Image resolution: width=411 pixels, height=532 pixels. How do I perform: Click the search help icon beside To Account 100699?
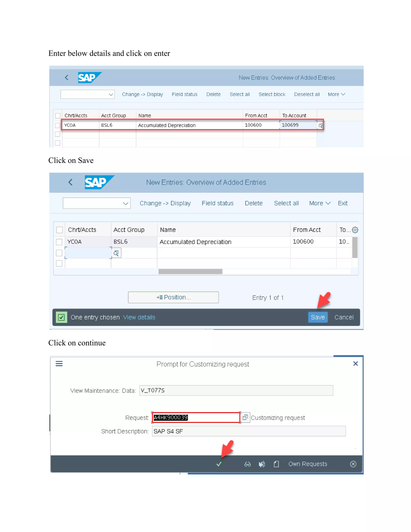[320, 126]
